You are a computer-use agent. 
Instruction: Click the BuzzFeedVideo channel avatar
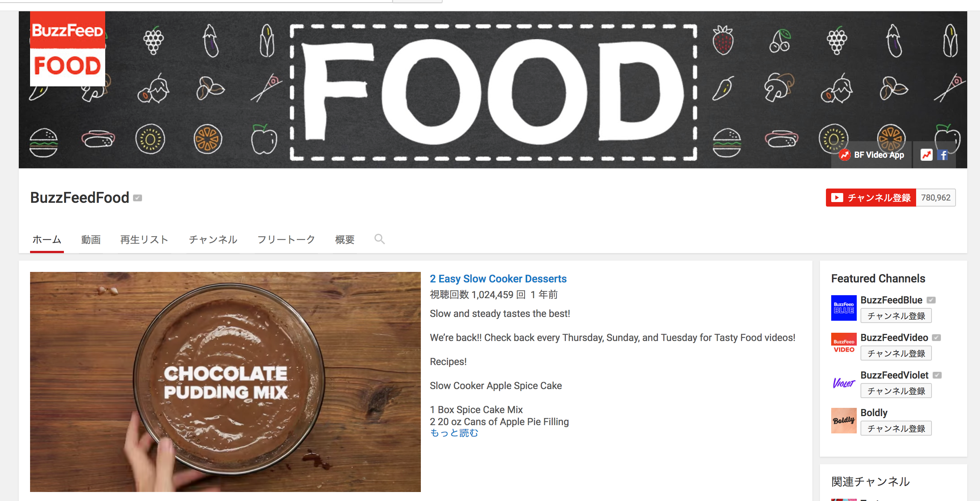click(x=844, y=346)
